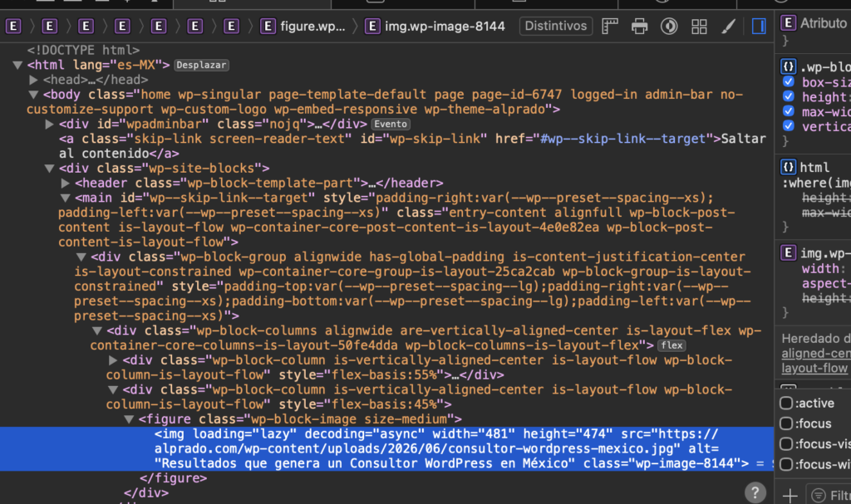Select the highlighted img wp-image-8144 row
Image resolution: width=851 pixels, height=504 pixels.
tap(386, 448)
